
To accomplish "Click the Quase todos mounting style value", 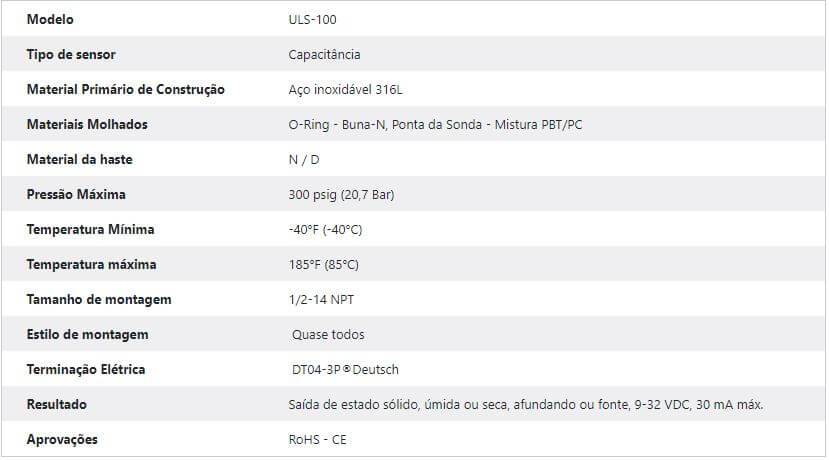I will [328, 334].
